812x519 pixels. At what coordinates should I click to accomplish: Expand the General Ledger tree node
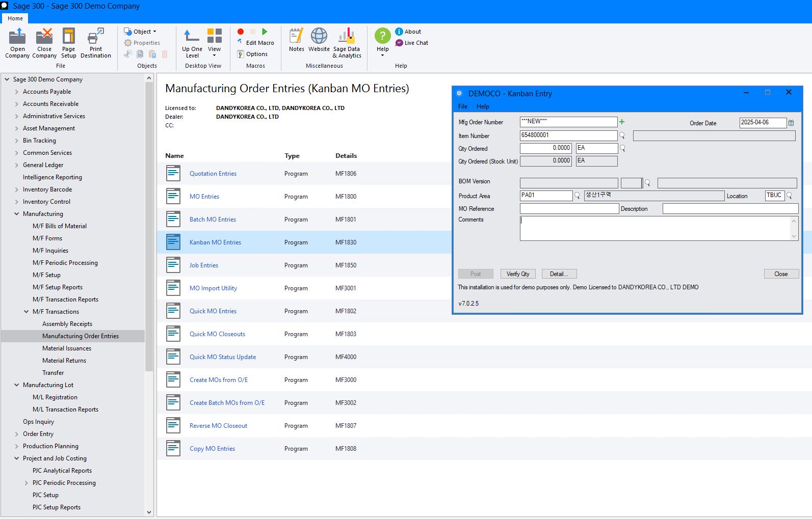(17, 165)
